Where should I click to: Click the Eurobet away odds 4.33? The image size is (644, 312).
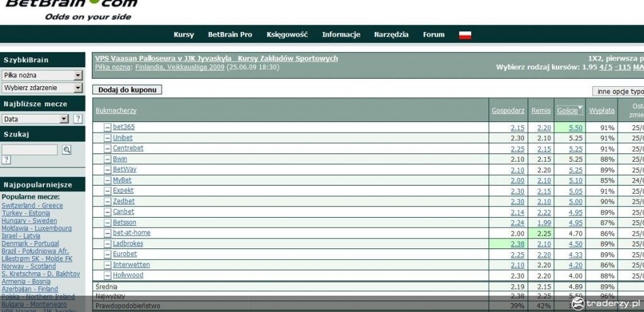575,255
